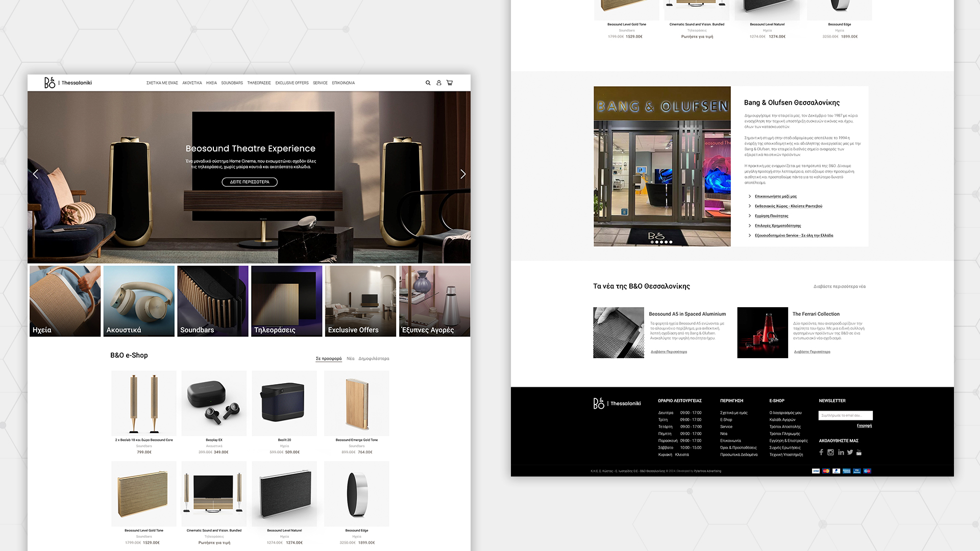Click the newsletter email input field
980x551 pixels.
846,415
